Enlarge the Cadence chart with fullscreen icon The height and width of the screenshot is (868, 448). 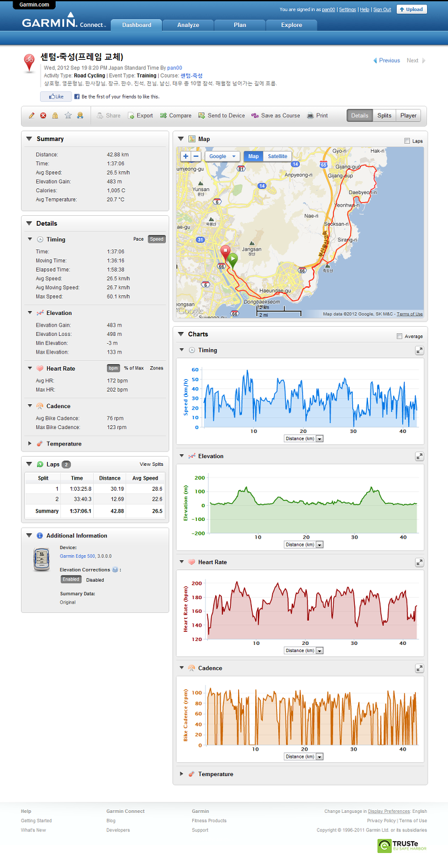[419, 668]
